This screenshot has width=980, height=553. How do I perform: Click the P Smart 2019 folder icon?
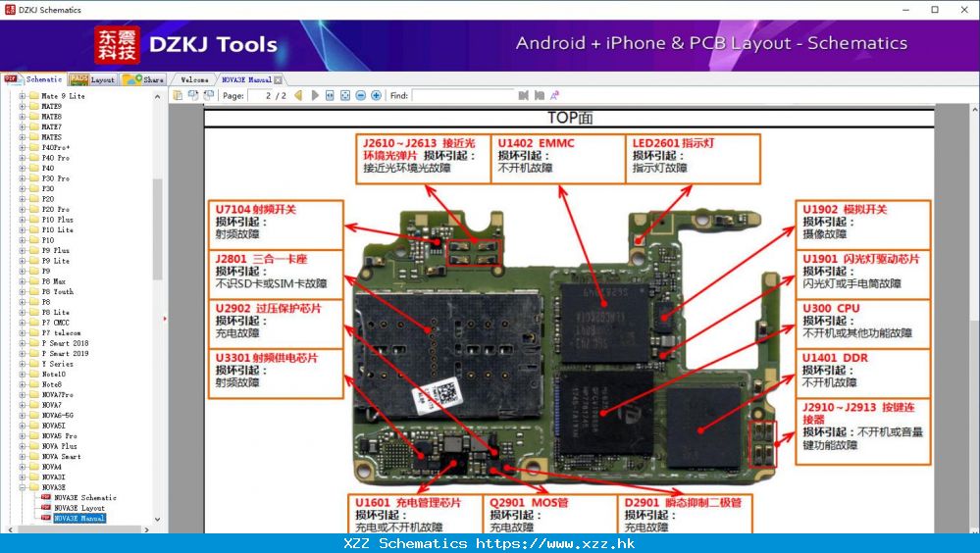coord(34,353)
